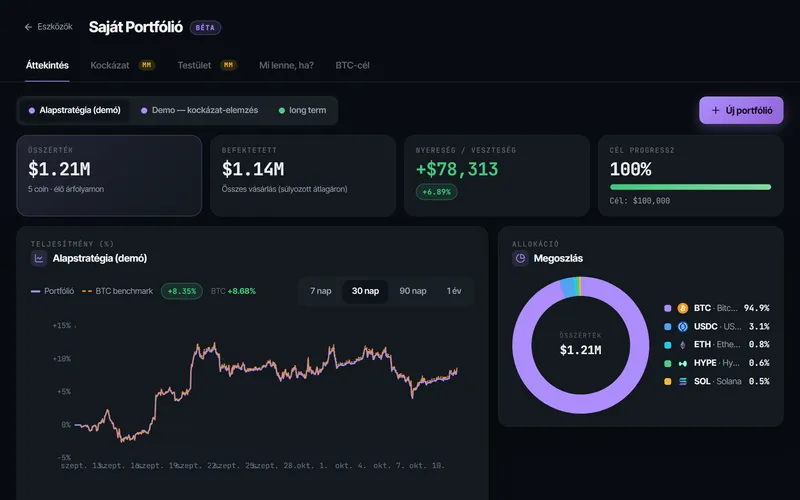Select the long term portfolio

tap(302, 110)
